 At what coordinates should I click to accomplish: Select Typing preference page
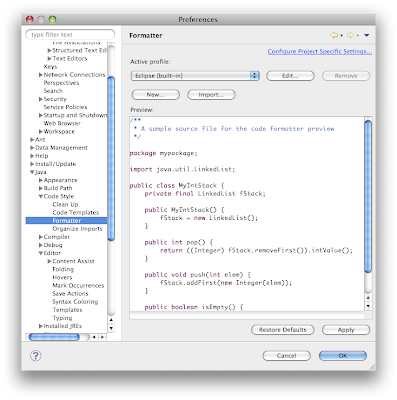click(62, 318)
